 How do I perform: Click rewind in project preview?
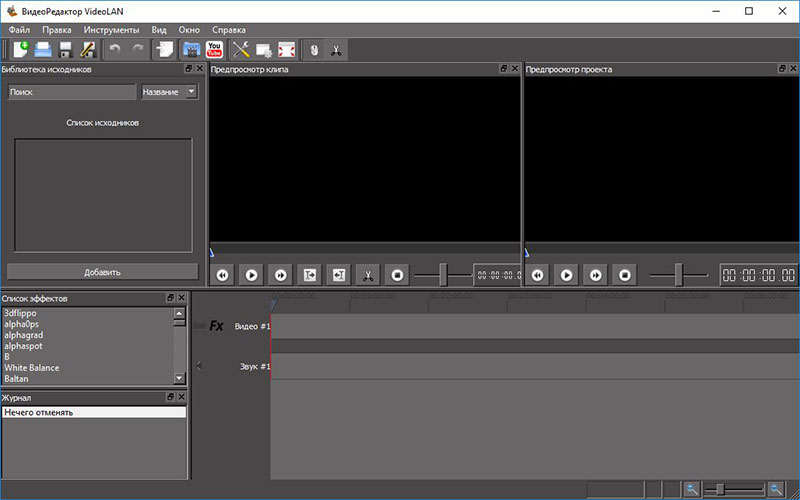pyautogui.click(x=537, y=275)
